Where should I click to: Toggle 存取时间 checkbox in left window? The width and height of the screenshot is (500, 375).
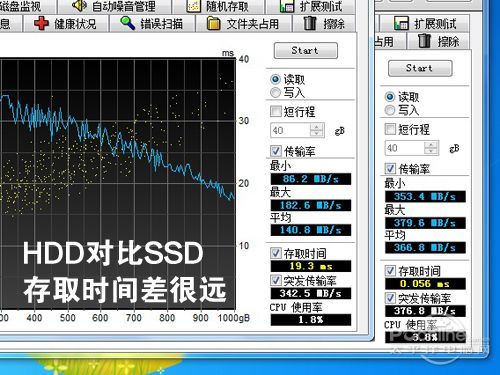[x=276, y=253]
